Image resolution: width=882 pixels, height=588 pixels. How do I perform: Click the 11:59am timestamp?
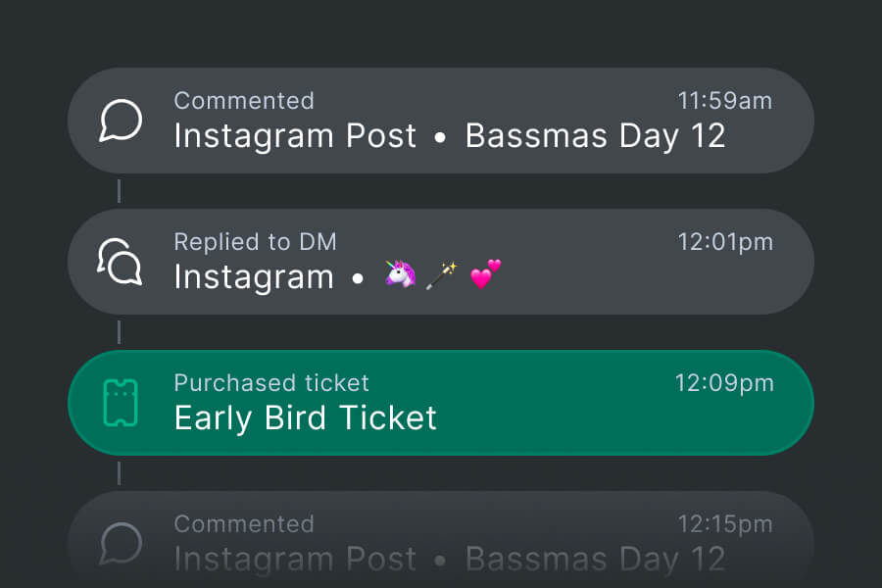click(725, 101)
